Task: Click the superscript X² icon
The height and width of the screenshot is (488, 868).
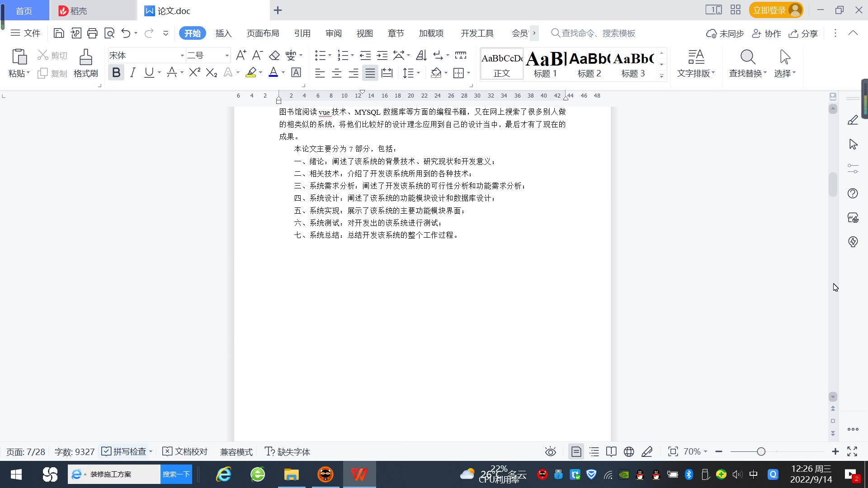Action: click(x=194, y=72)
